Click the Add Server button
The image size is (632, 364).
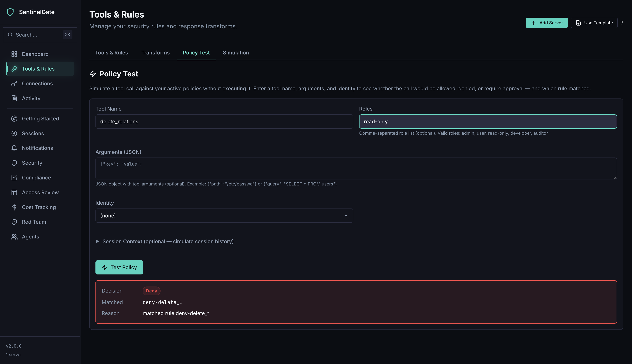pyautogui.click(x=546, y=23)
